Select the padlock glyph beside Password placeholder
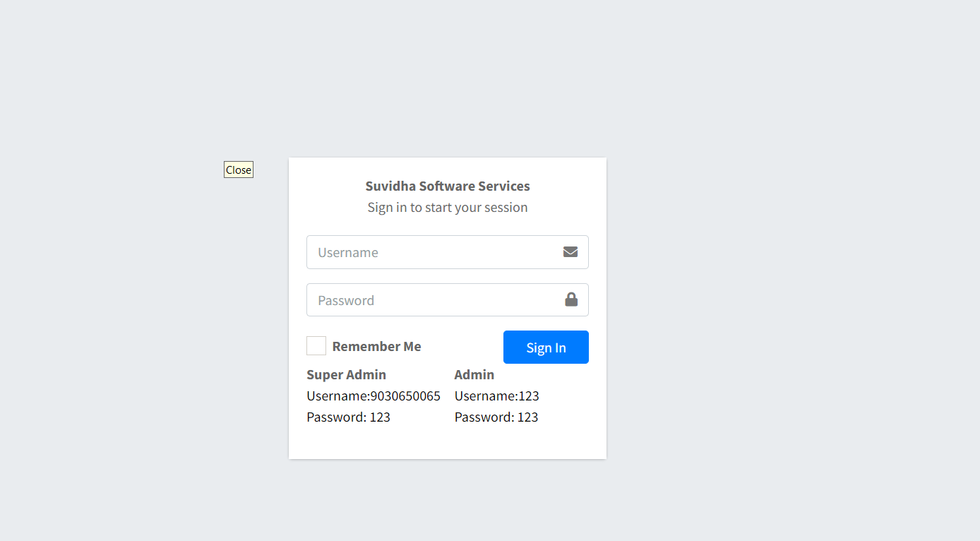Image resolution: width=980 pixels, height=541 pixels. [x=570, y=299]
